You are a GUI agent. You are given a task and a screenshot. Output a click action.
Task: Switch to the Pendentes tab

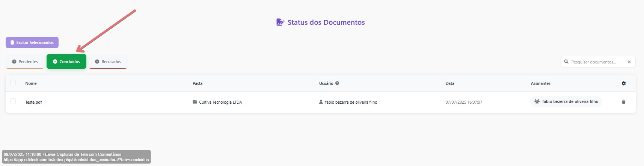point(25,62)
